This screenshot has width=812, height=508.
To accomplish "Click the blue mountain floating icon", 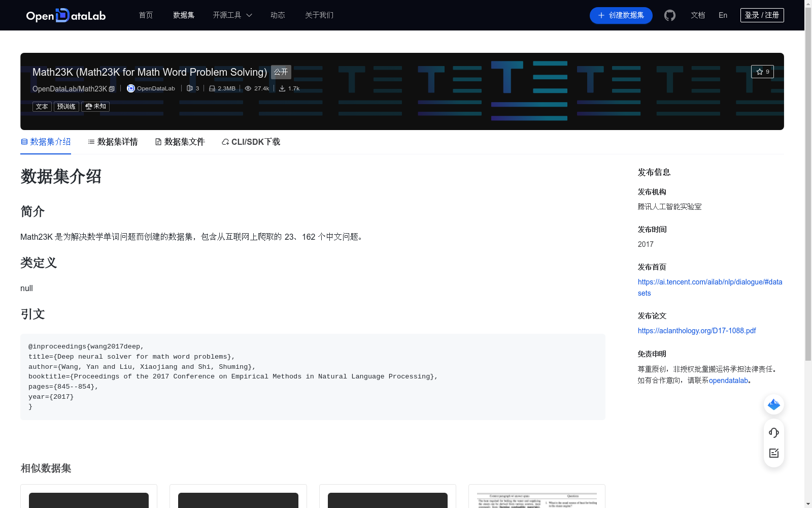I will pyautogui.click(x=773, y=404).
